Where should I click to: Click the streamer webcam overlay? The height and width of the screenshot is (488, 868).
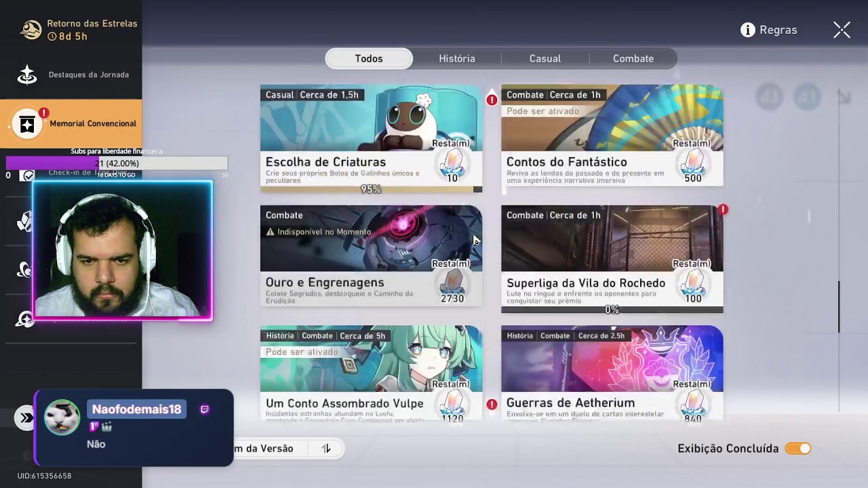123,250
